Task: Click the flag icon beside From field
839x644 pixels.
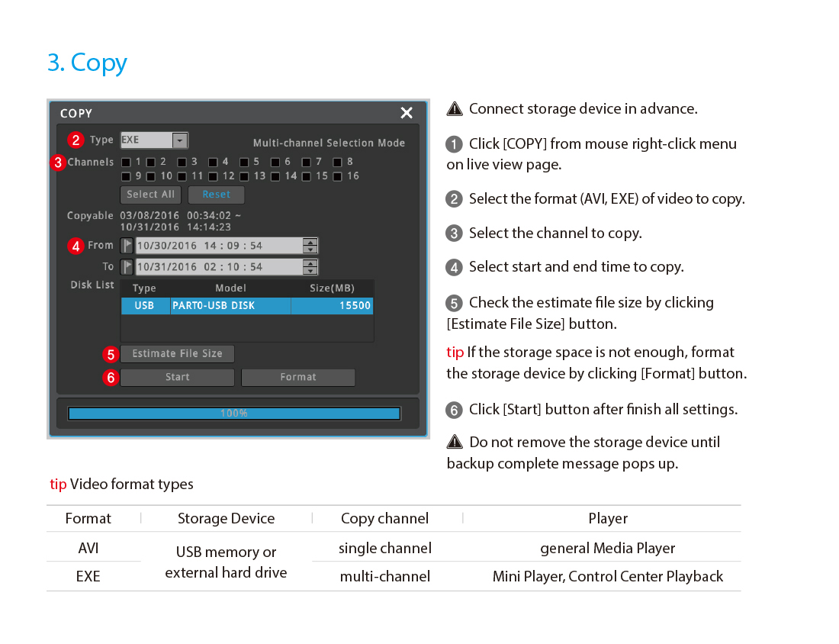Action: click(127, 246)
